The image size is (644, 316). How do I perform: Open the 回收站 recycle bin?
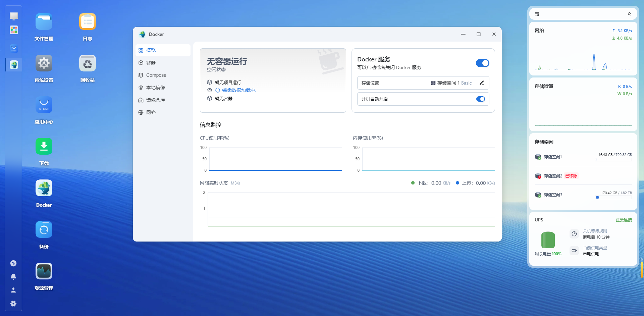(88, 63)
